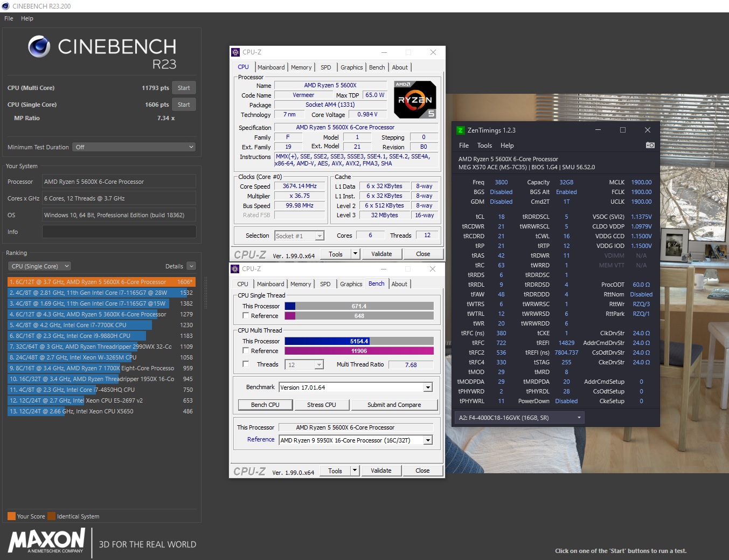Click Submit and Compare button
This screenshot has width=729, height=560.
tap(394, 405)
